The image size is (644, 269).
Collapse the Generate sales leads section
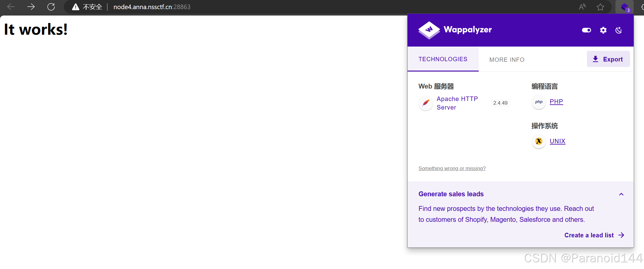tap(621, 194)
